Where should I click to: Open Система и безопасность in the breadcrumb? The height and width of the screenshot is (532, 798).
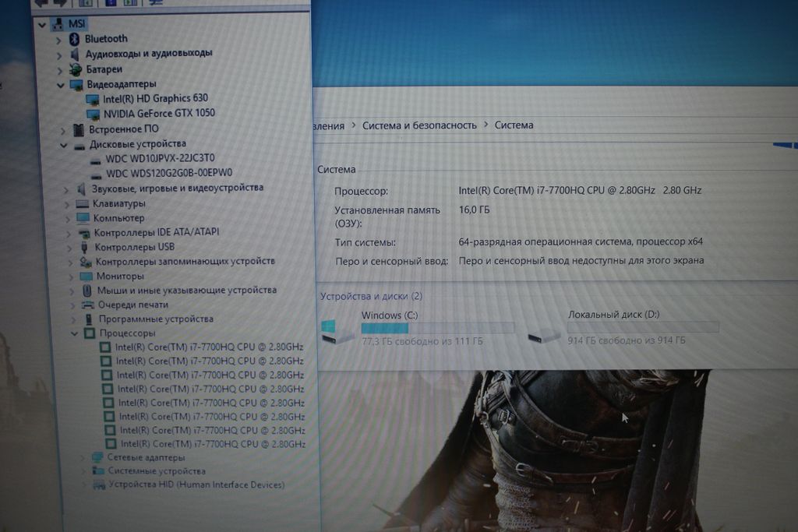click(419, 125)
